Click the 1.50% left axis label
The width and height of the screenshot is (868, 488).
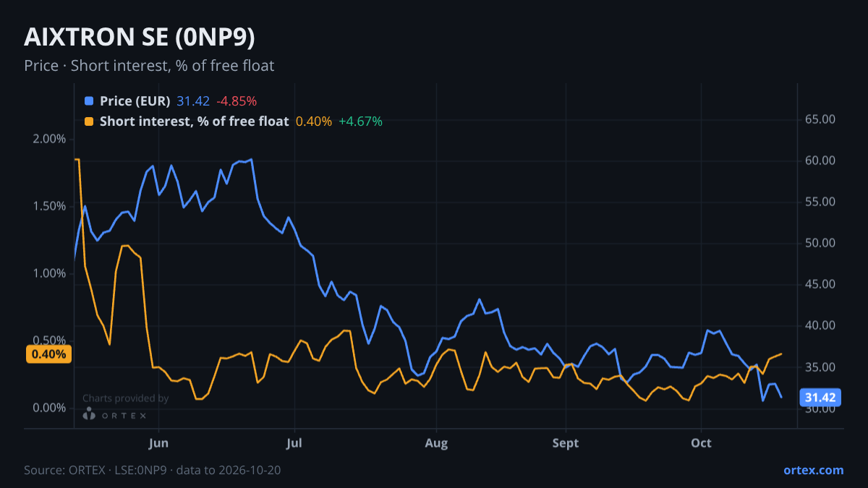pyautogui.click(x=50, y=206)
